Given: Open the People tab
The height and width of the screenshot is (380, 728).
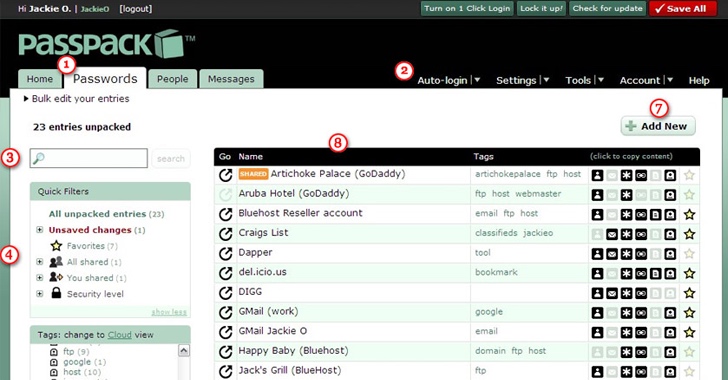Looking at the screenshot, I should pyautogui.click(x=172, y=79).
